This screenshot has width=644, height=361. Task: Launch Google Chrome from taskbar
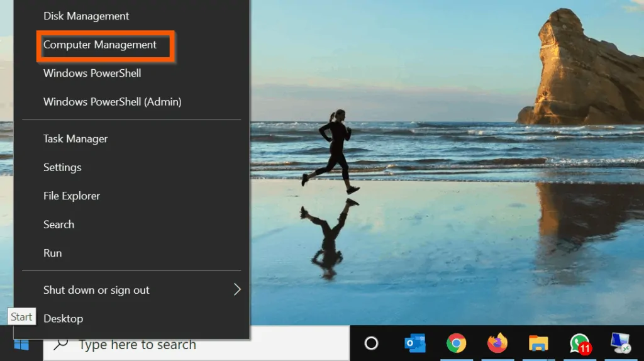coord(457,343)
